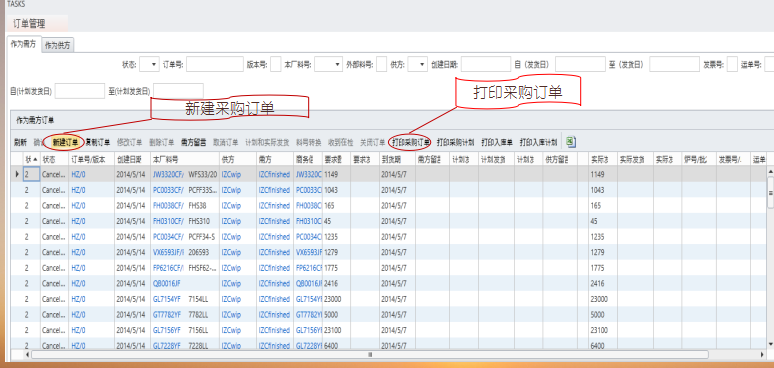Click the 创建日期 filter input field
Screen dimensions: 774x368
click(x=486, y=64)
